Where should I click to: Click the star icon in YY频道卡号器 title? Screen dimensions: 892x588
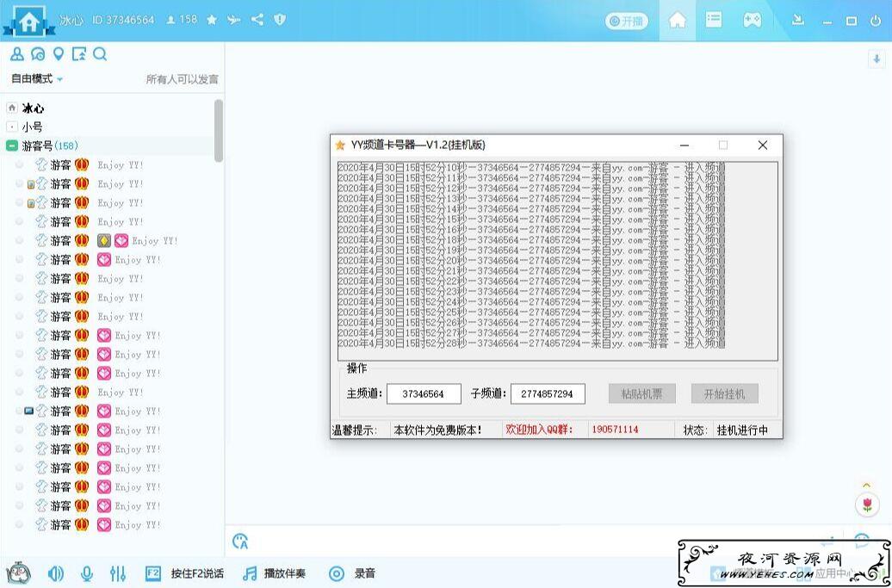340,145
